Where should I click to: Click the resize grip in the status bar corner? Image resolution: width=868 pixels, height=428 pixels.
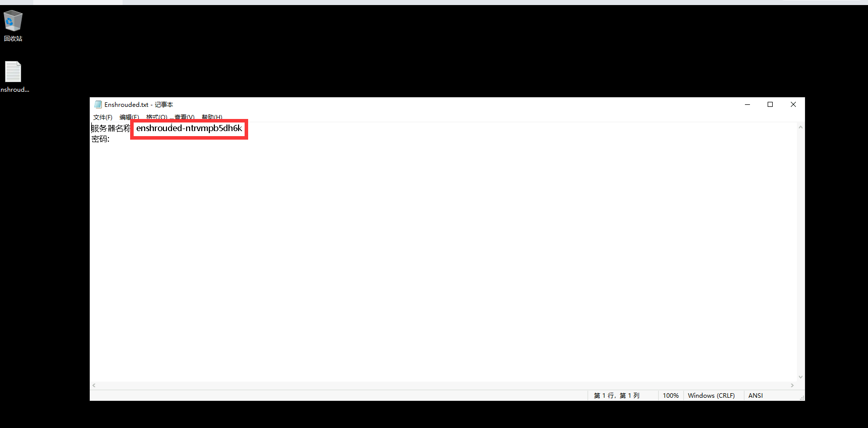pyautogui.click(x=801, y=398)
